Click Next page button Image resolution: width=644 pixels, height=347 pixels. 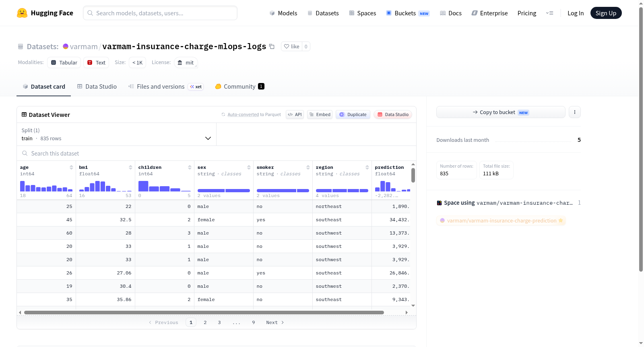[x=275, y=322]
